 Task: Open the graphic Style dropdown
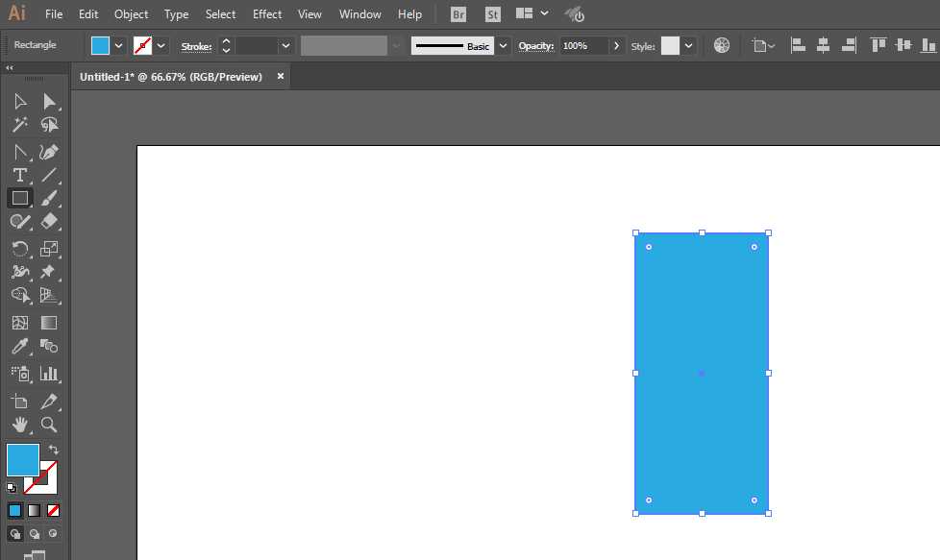(x=688, y=45)
